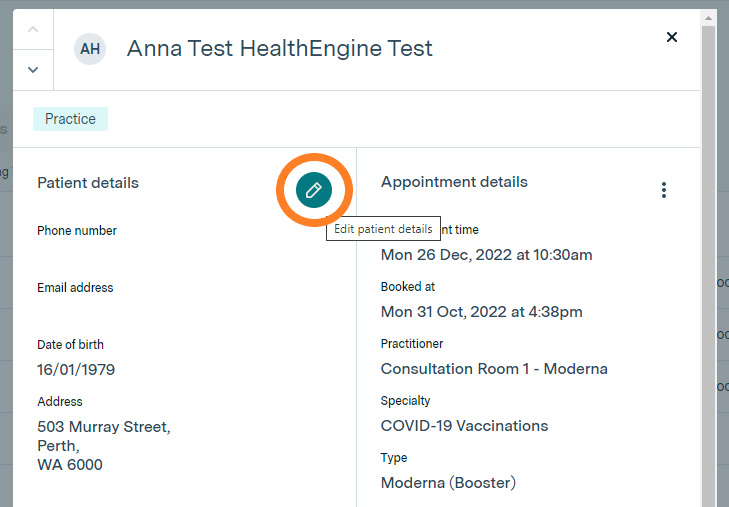This screenshot has height=507, width=729.
Task: Click the Moderna (Booster) appointment type
Action: 448,483
